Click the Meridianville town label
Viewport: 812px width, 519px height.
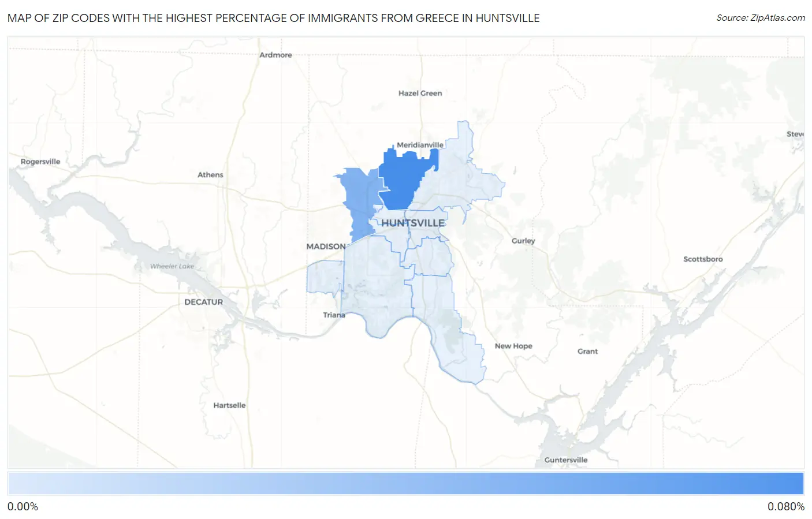[420, 145]
